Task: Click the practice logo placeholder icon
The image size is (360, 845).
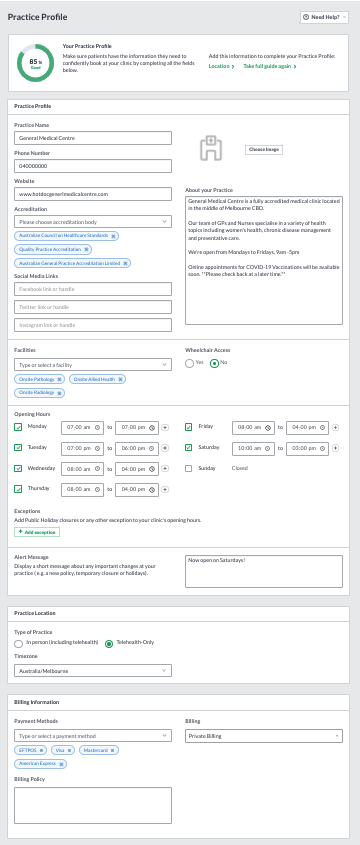Action: point(211,148)
